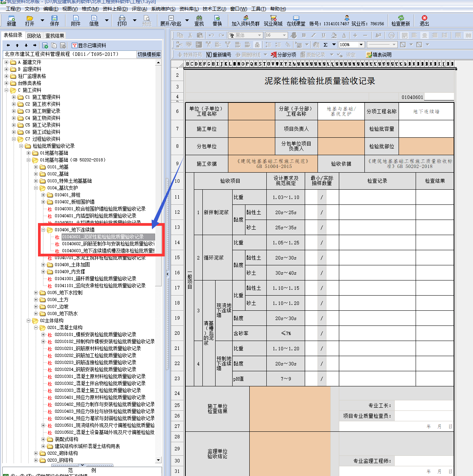Open the 查找 find tool

point(199,18)
